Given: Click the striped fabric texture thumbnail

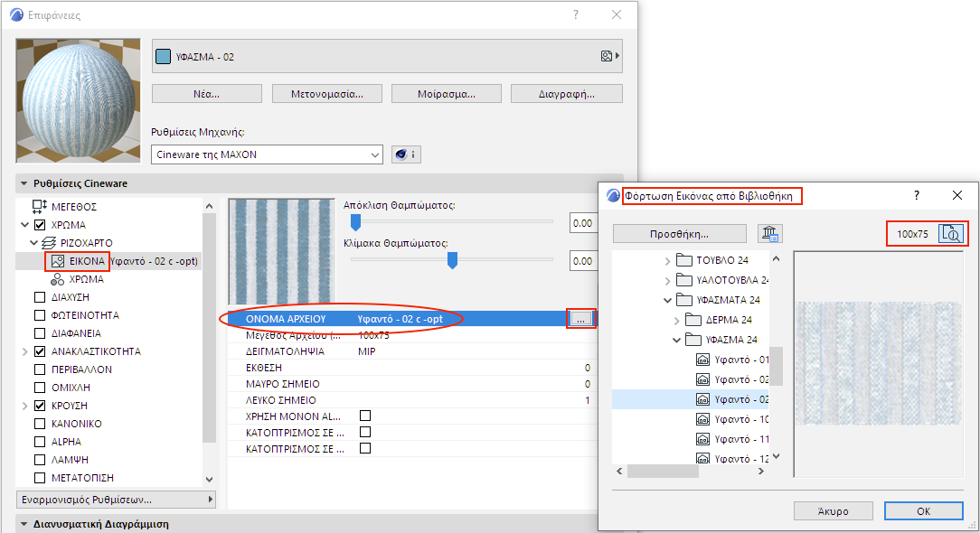Looking at the screenshot, I should tap(282, 252).
